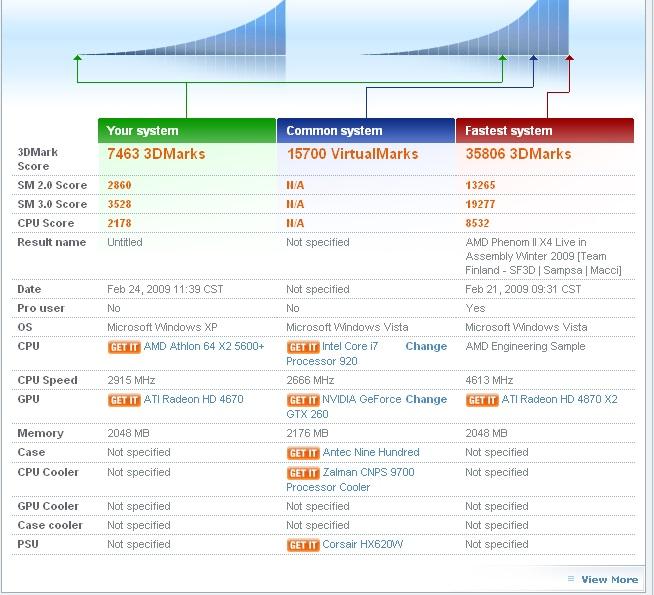Click CPU speed value 2915 MHz

pyautogui.click(x=131, y=380)
